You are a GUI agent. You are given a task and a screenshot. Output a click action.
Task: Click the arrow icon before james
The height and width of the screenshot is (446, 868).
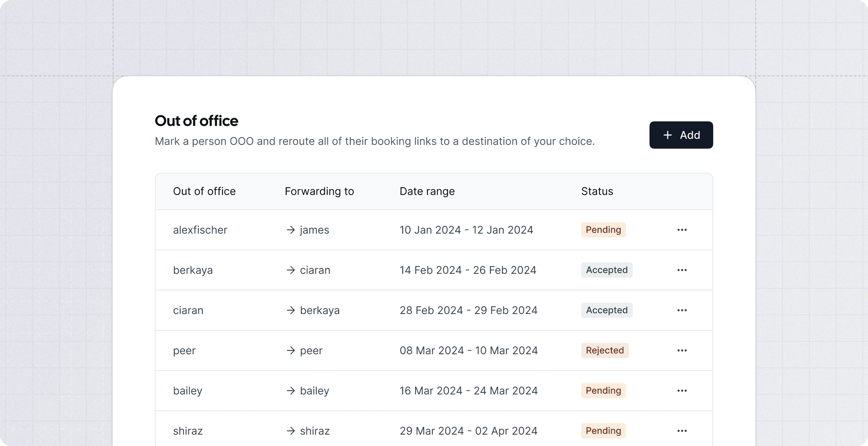[x=291, y=230]
